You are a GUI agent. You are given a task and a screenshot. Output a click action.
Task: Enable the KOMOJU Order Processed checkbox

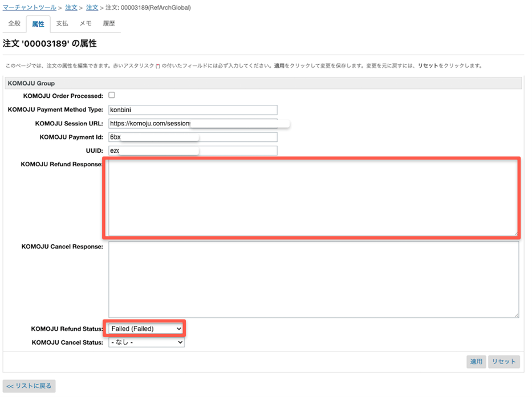[112, 95]
